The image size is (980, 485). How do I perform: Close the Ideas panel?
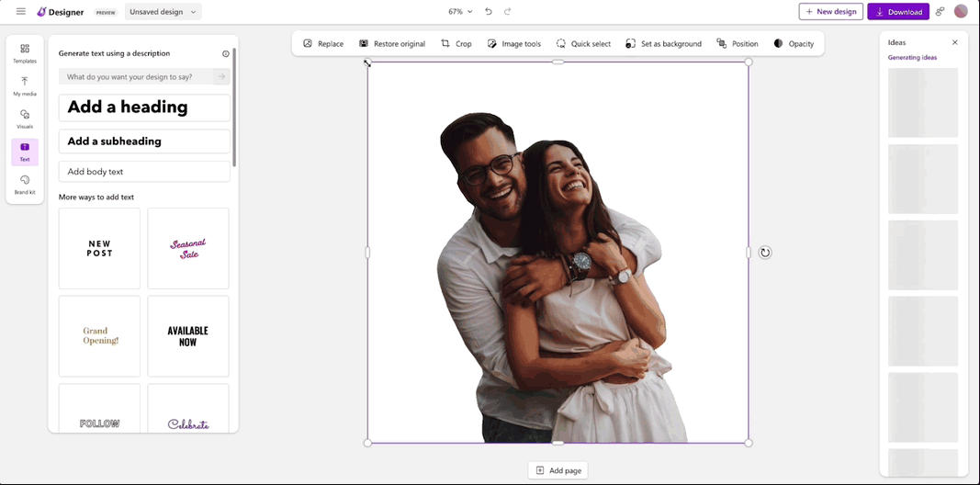tap(955, 42)
